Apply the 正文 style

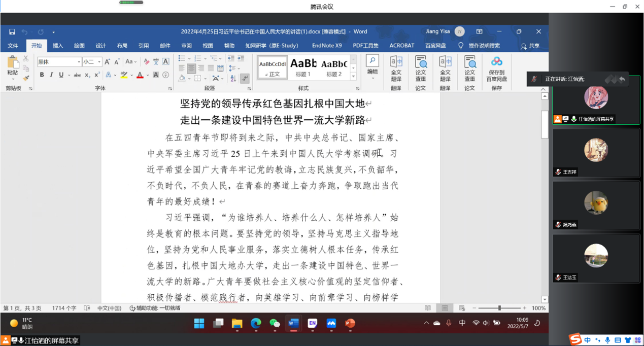pyautogui.click(x=273, y=67)
